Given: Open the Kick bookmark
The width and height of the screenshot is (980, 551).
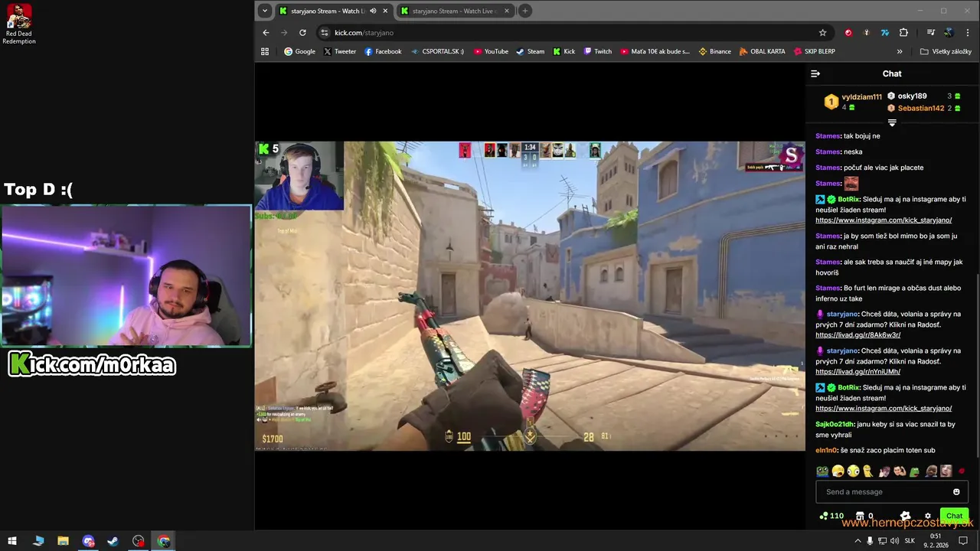Looking at the screenshot, I should 563,51.
